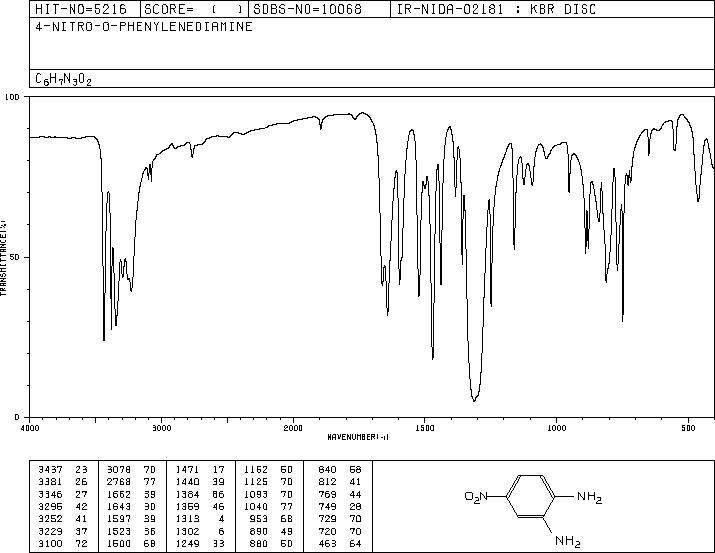The image size is (715, 553).
Task: Click peak table entry 720
Action: tap(327, 531)
